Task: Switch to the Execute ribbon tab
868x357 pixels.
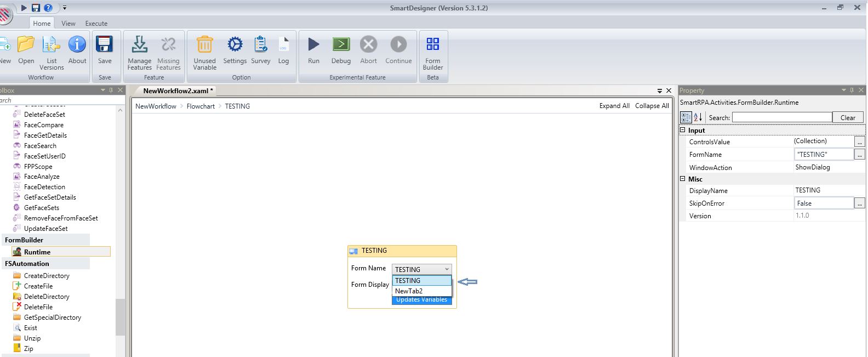Action: coord(96,24)
